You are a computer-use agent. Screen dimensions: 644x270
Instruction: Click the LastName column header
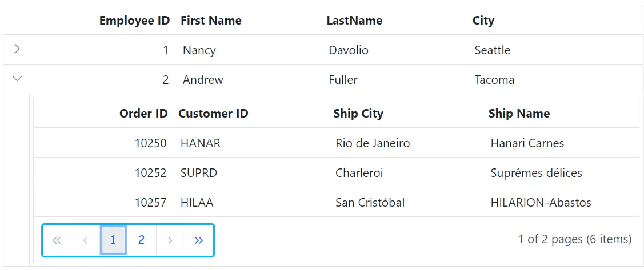click(x=354, y=21)
